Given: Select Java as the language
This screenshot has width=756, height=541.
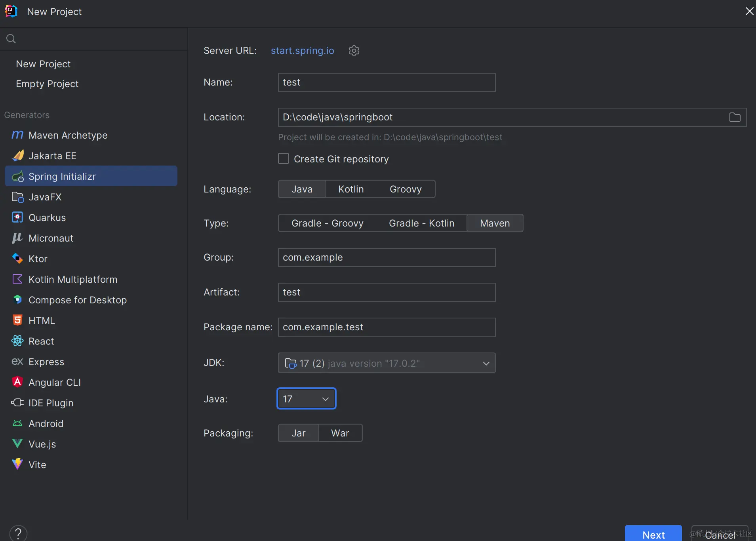Looking at the screenshot, I should pyautogui.click(x=302, y=189).
